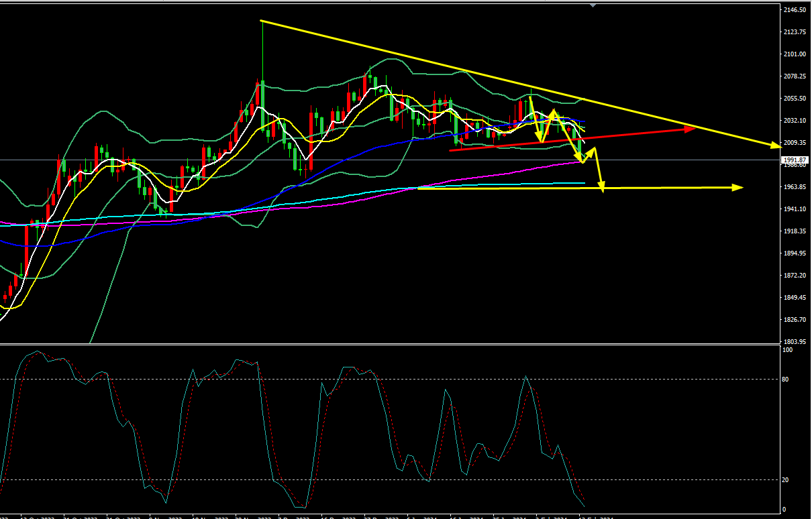Click the yellow zigzag arrow pointing down to 1963
This screenshot has height=519, width=812.
point(602,187)
